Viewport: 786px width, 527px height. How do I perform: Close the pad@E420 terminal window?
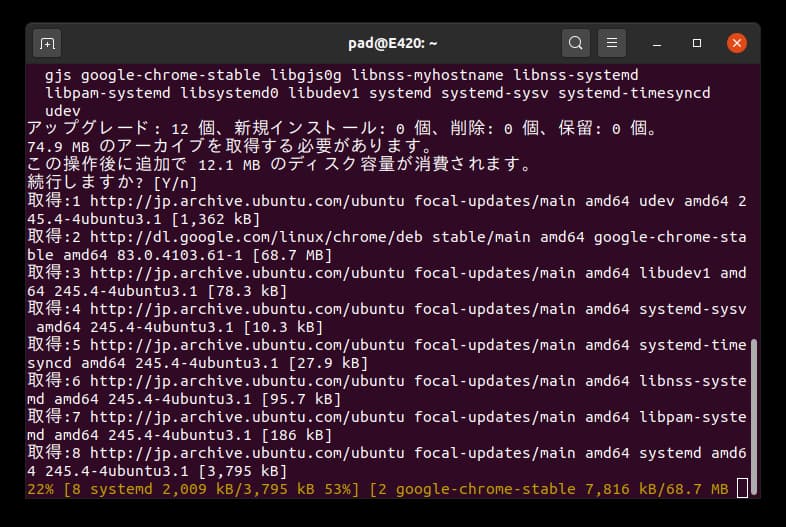pos(737,43)
